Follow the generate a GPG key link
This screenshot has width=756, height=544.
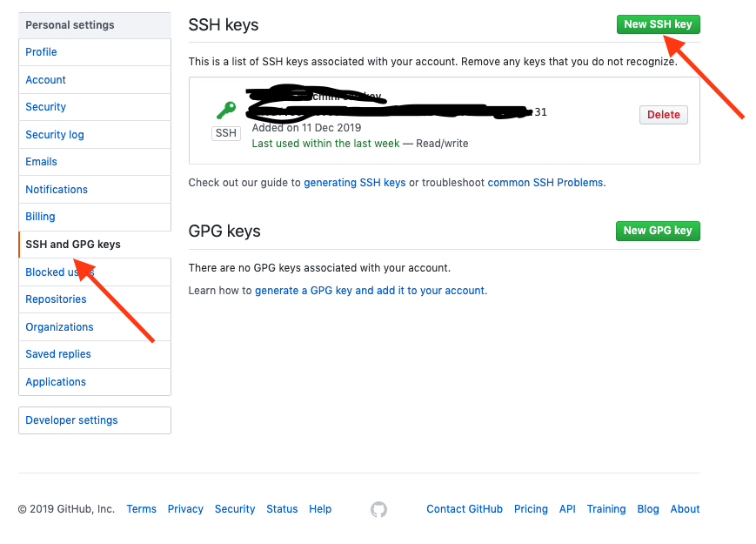pyautogui.click(x=371, y=291)
